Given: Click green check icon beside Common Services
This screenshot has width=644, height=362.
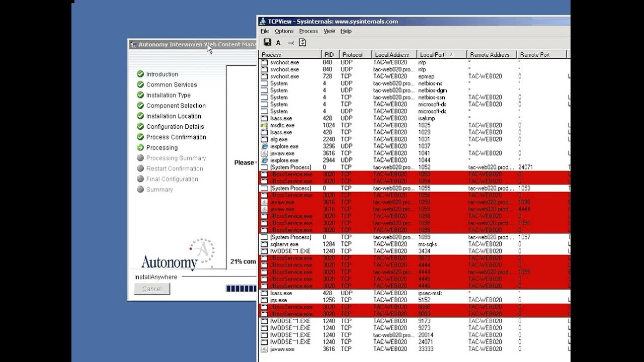Looking at the screenshot, I should click(x=140, y=84).
